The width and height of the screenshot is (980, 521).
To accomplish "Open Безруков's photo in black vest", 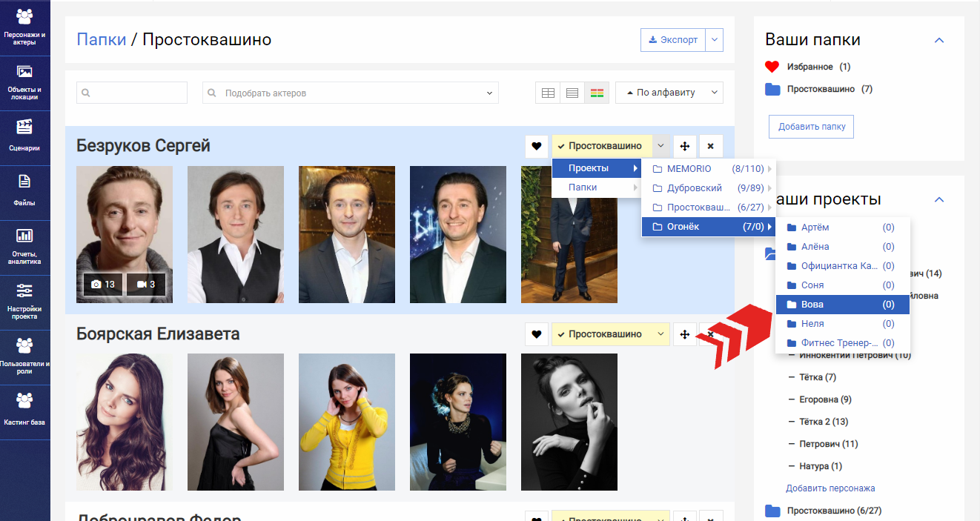I will [236, 234].
